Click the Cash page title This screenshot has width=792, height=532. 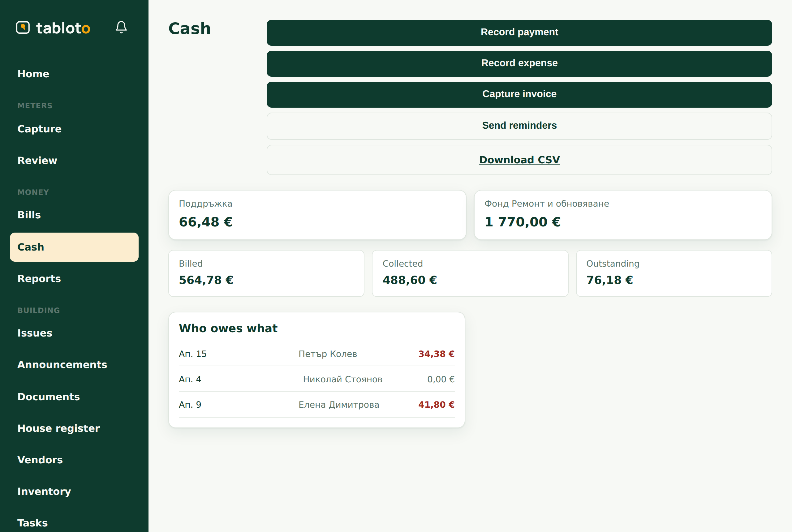pyautogui.click(x=190, y=28)
